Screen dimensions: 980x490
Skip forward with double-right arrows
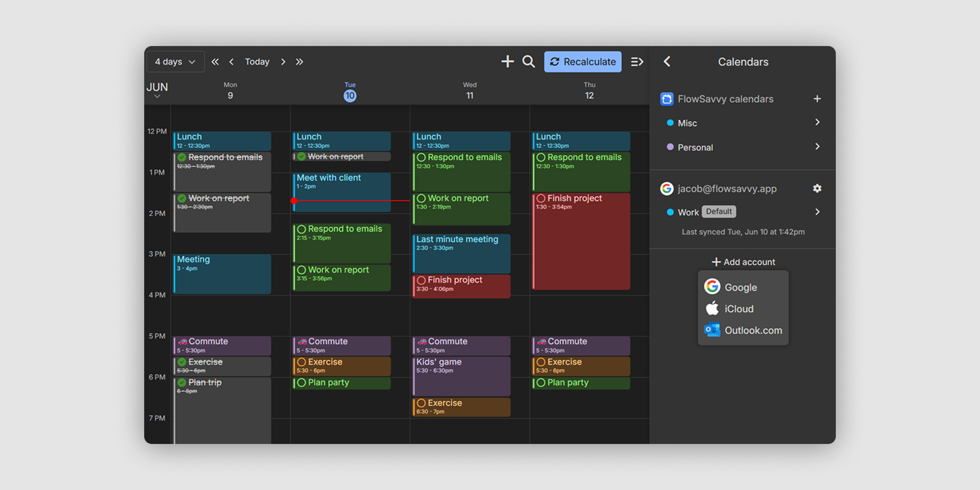(x=300, y=62)
